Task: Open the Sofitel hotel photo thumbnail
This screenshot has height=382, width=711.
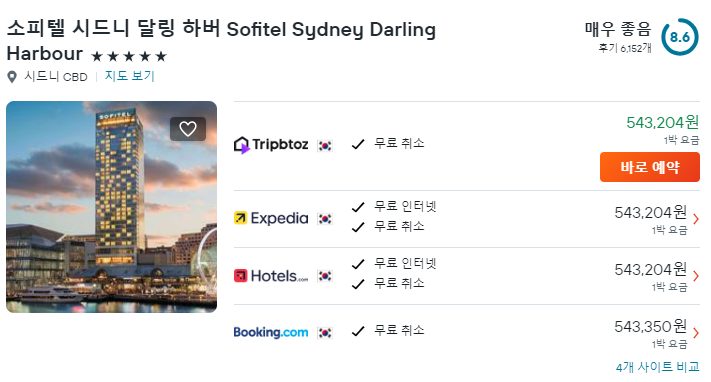Action: [x=112, y=207]
